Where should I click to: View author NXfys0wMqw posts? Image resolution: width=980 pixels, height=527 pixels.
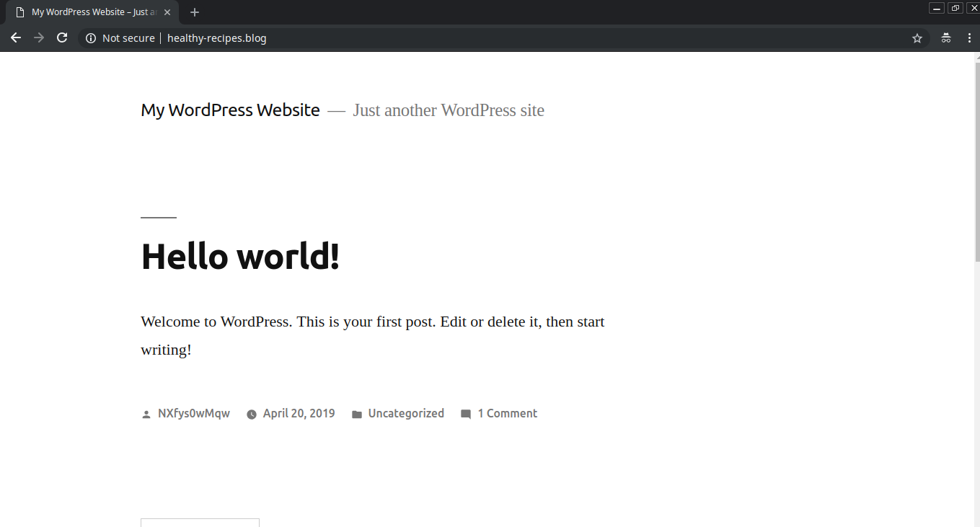[194, 413]
